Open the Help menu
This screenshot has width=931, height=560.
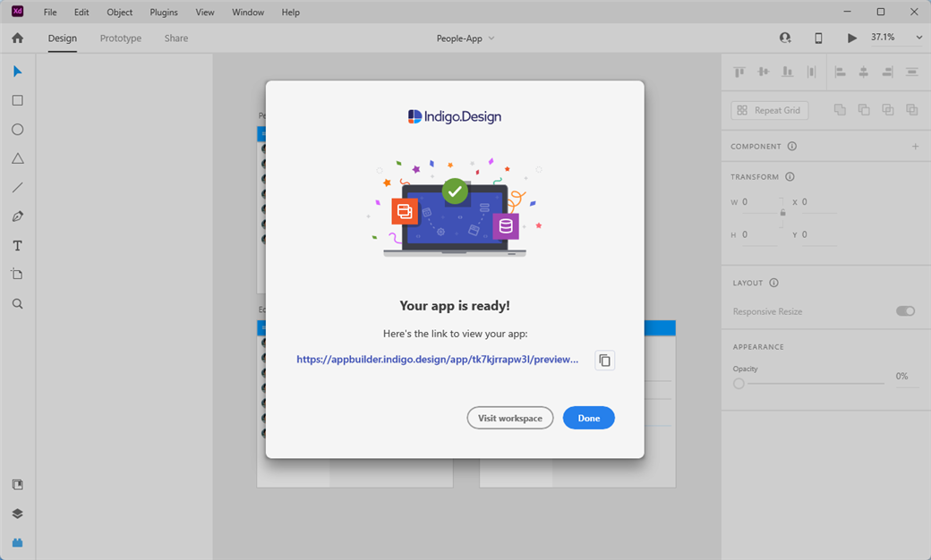pyautogui.click(x=290, y=12)
